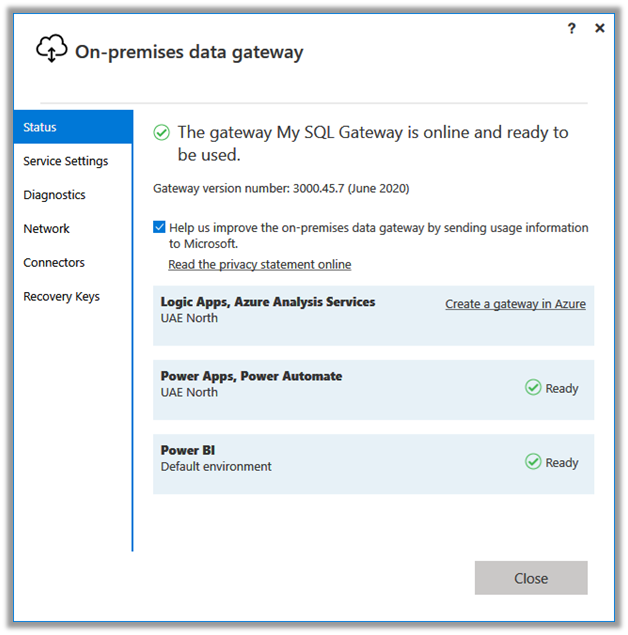The image size is (628, 635).
Task: Uncheck the send usage information checkbox
Action: click(x=160, y=228)
